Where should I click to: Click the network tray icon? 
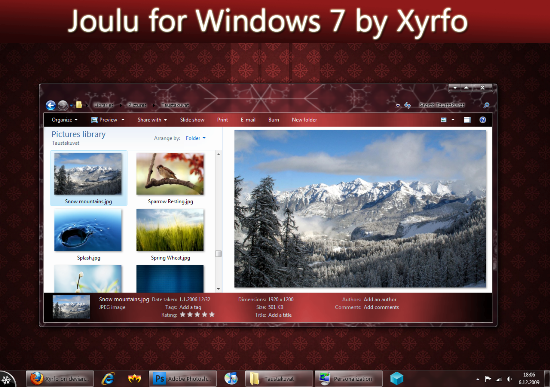(498, 379)
